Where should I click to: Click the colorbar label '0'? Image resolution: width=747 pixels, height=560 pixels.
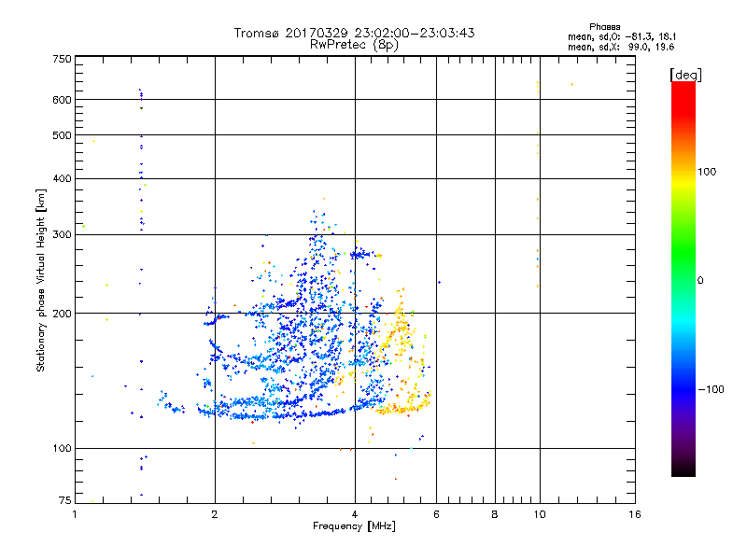700,281
